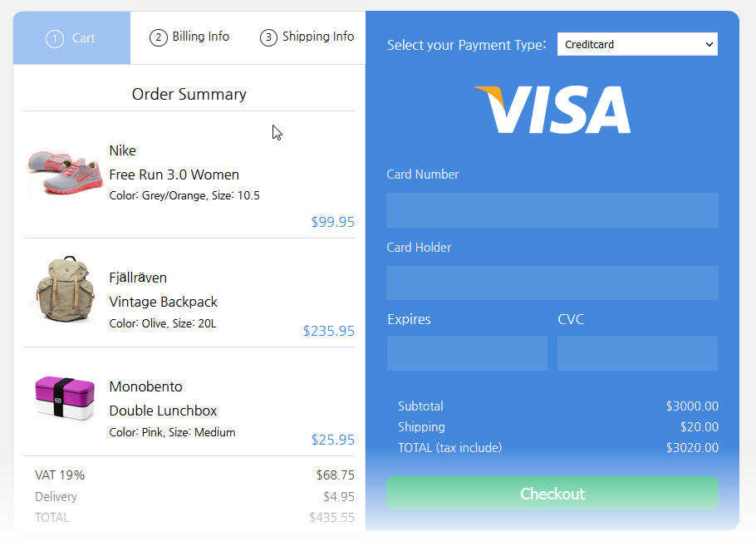This screenshot has height=546, width=756.
Task: Click the VAT 19% label
Action: [60, 475]
